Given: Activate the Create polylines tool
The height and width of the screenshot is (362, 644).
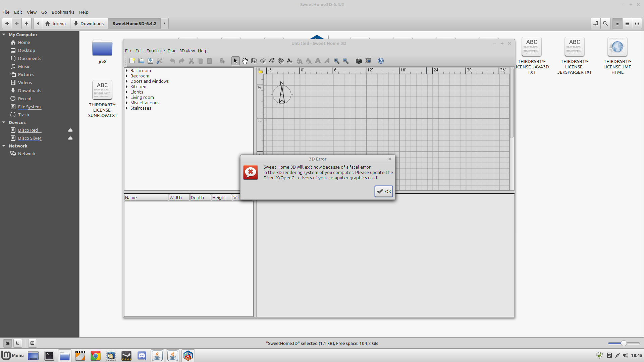Looking at the screenshot, I should coord(272,61).
